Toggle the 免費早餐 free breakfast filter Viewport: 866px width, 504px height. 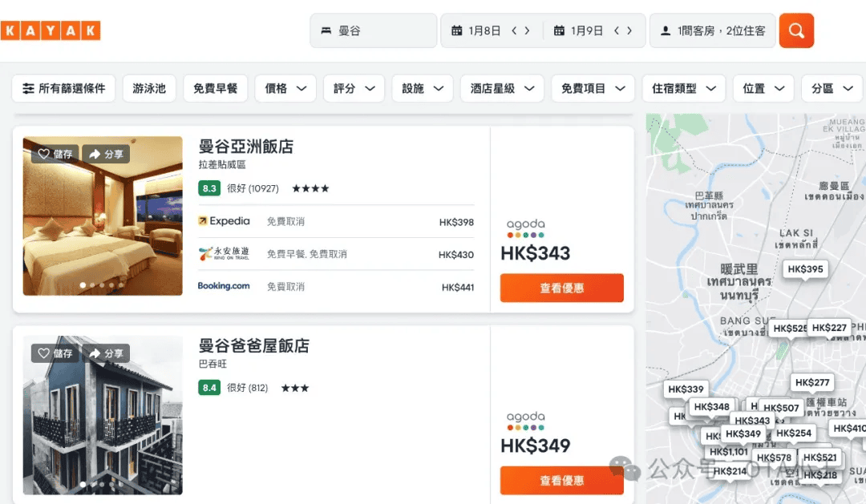tap(216, 88)
